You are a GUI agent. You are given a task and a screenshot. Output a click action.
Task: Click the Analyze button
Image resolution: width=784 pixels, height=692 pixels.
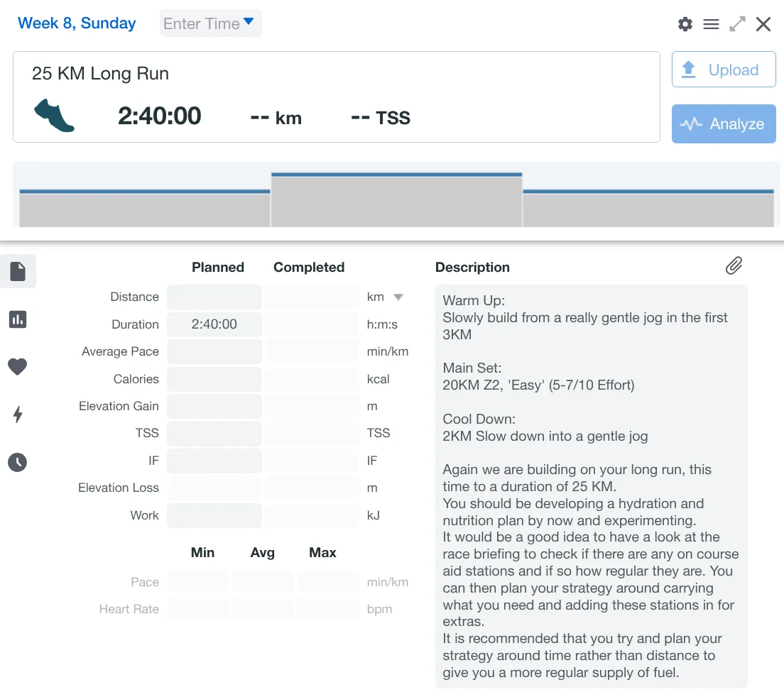(723, 124)
